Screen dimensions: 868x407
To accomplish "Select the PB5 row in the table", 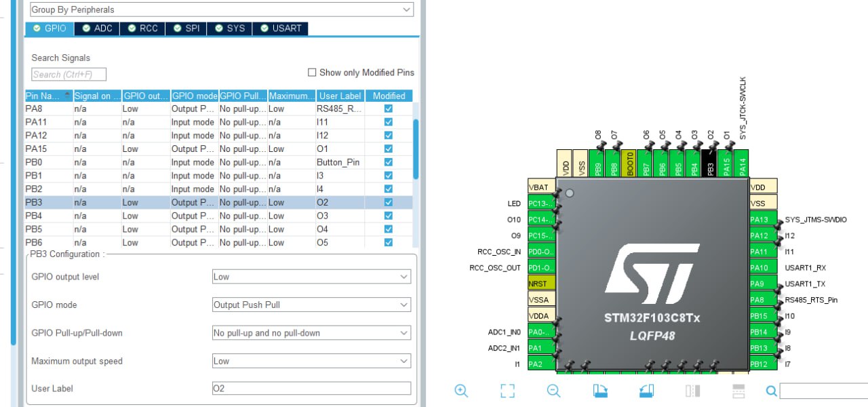I will pyautogui.click(x=218, y=229).
